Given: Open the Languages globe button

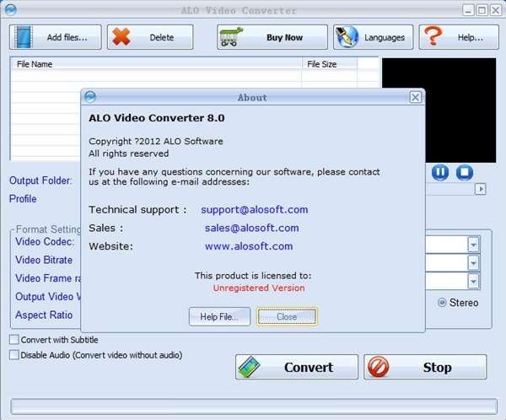Looking at the screenshot, I should pos(373,37).
